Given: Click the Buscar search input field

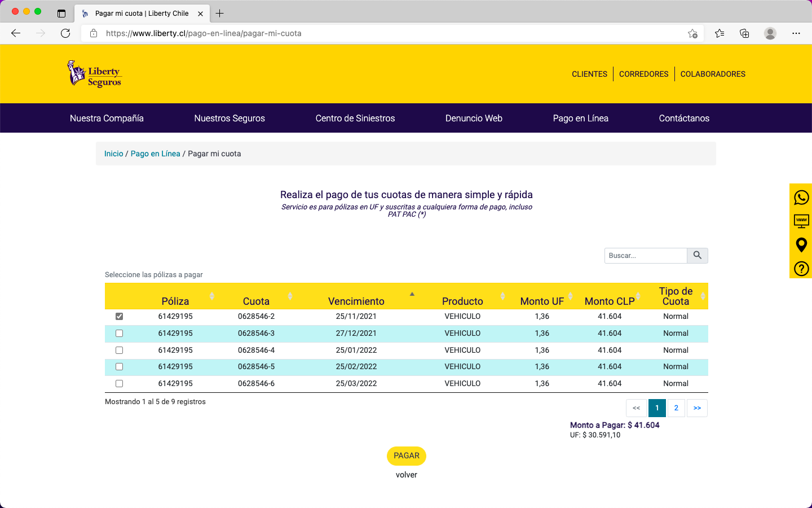Looking at the screenshot, I should pos(646,256).
